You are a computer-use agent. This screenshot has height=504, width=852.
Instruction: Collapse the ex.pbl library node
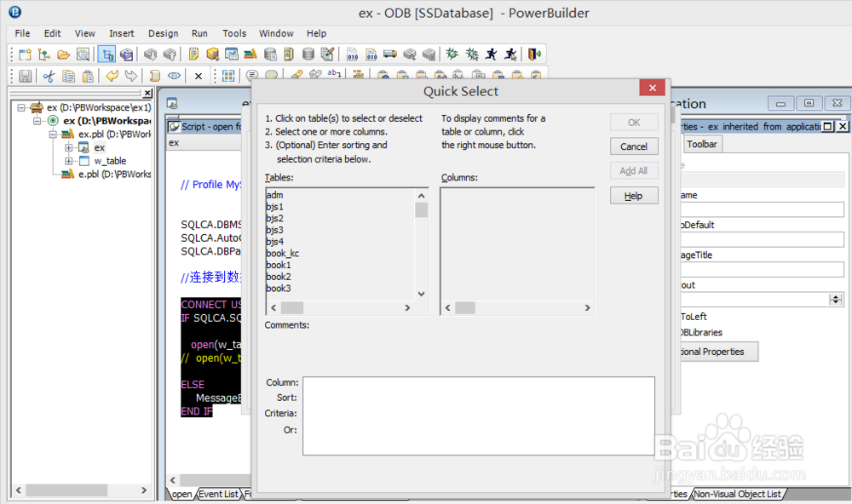tap(53, 135)
